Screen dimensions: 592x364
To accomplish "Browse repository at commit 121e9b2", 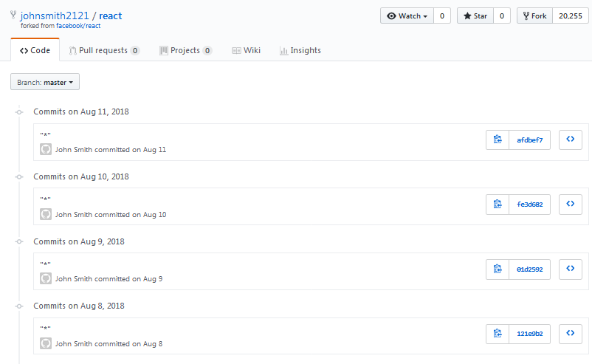I will [x=570, y=334].
